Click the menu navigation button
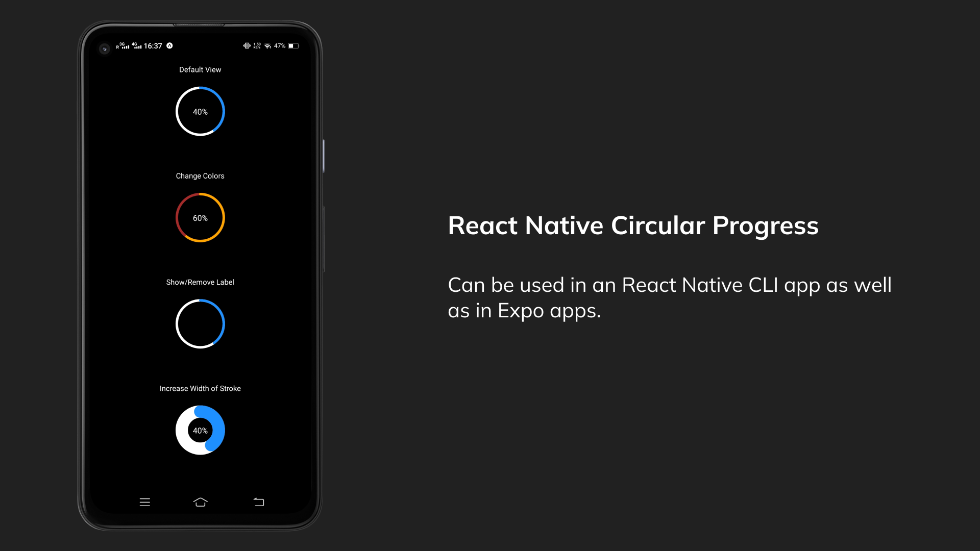The image size is (980, 551). [x=145, y=502]
